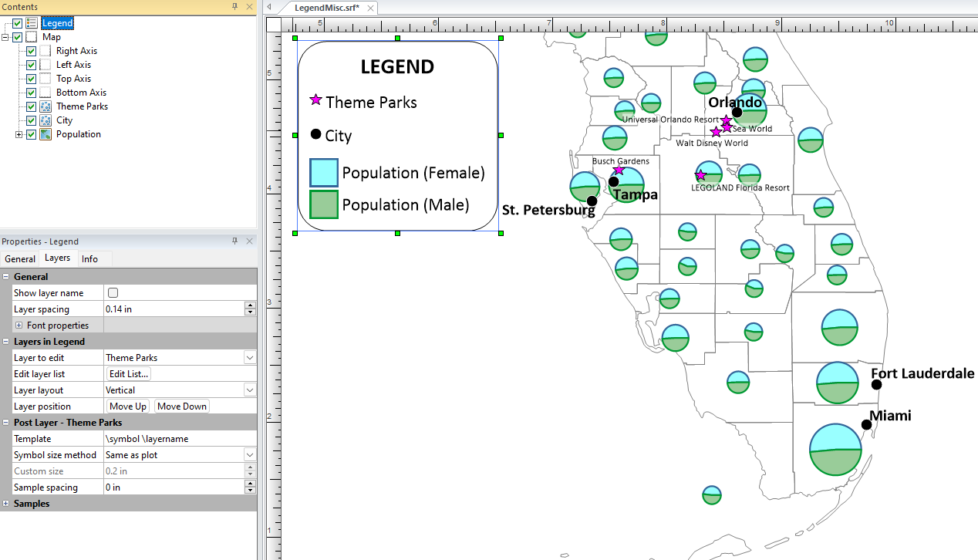The image size is (978, 560).
Task: Click the Map frame icon in tree
Action: [x=31, y=37]
